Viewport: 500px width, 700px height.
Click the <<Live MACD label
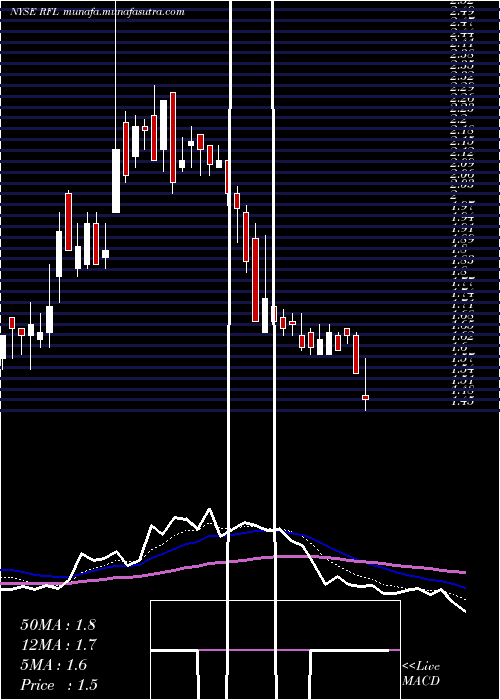click(x=421, y=674)
